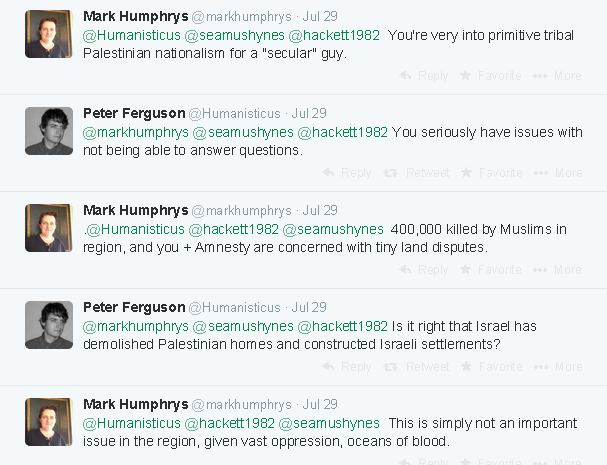Image resolution: width=607 pixels, height=465 pixels.
Task: Open Mark Humphrys profile from the first tweet's name
Action: coord(134,16)
